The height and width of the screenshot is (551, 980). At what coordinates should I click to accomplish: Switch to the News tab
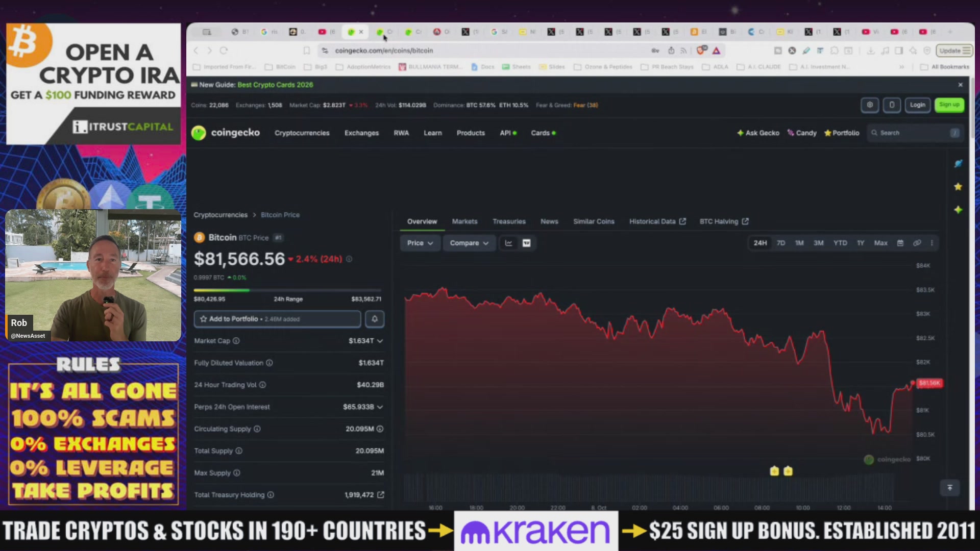pos(549,221)
